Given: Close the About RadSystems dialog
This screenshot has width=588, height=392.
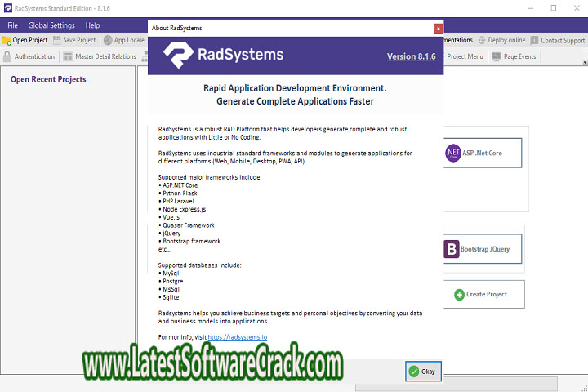Looking at the screenshot, I should (x=438, y=28).
